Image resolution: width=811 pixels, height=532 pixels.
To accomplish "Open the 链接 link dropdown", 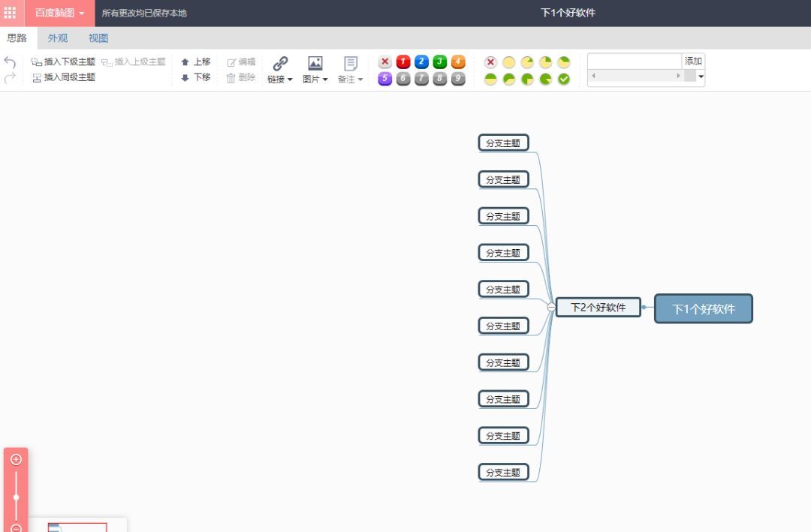I will [x=280, y=70].
